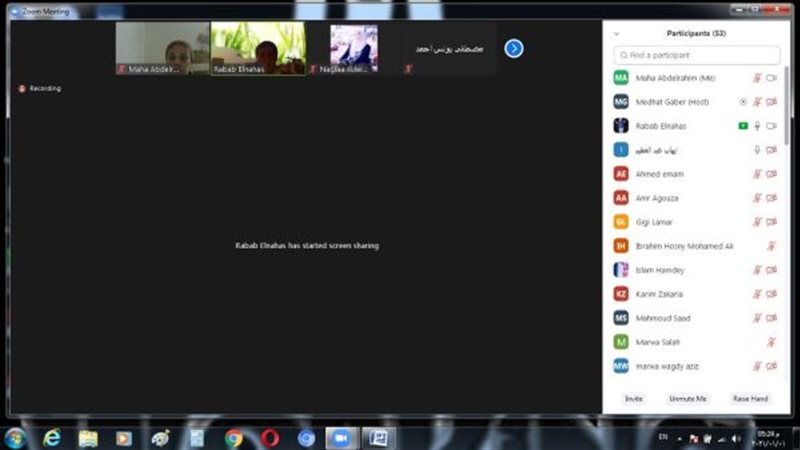The width and height of the screenshot is (800, 450).
Task: Click marwa wagdy aziz's MW avatar
Action: coord(621,366)
